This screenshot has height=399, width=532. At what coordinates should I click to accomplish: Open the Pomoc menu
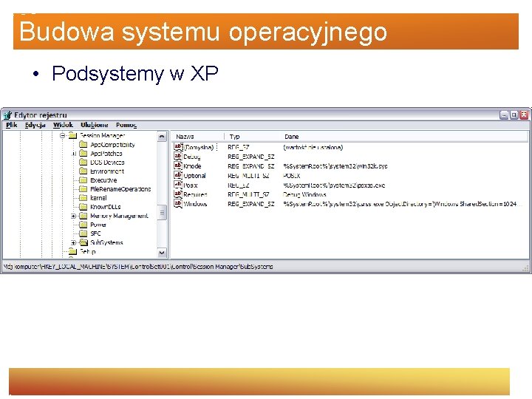tap(126, 125)
